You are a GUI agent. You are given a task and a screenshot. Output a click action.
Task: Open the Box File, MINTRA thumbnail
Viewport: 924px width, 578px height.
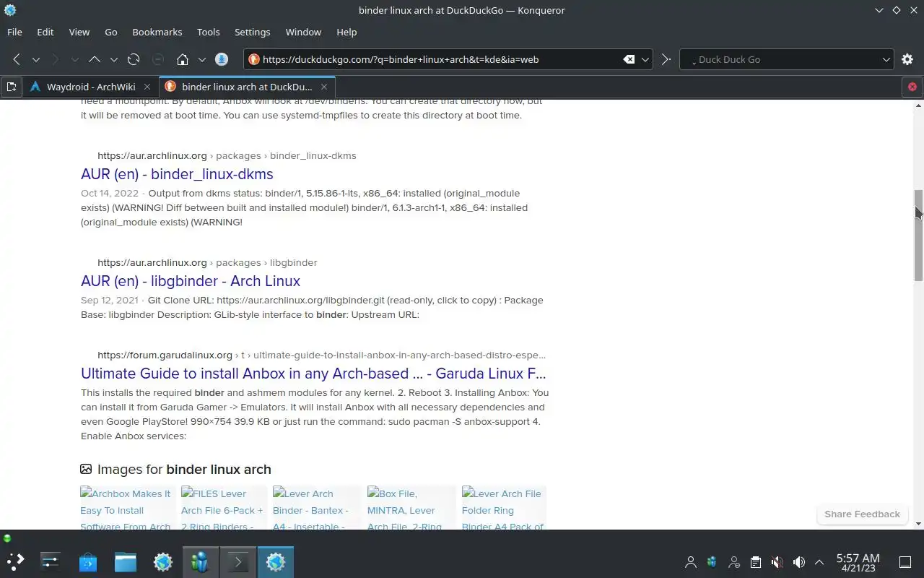point(411,508)
